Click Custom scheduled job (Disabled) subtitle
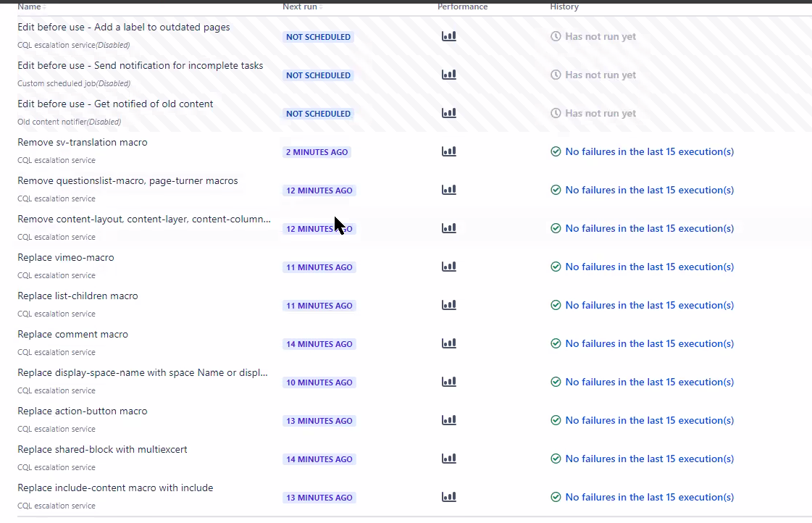Screen dimensions: 812x523 tap(74, 83)
